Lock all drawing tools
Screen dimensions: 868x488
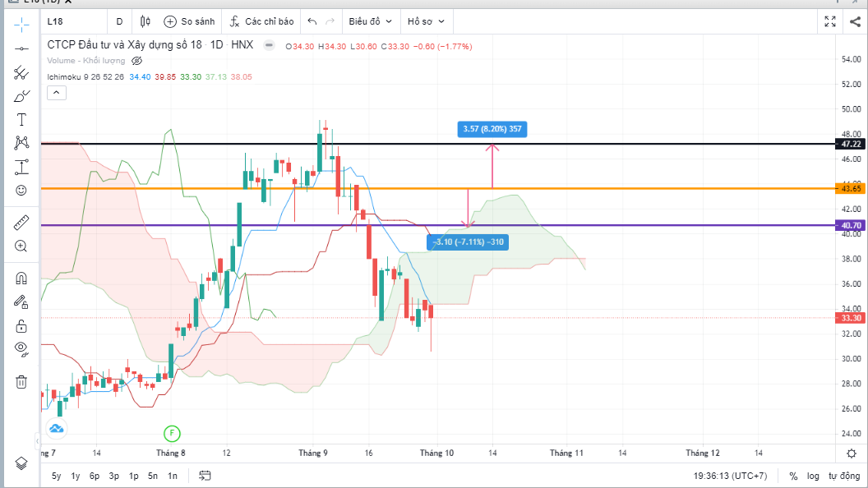[21, 326]
